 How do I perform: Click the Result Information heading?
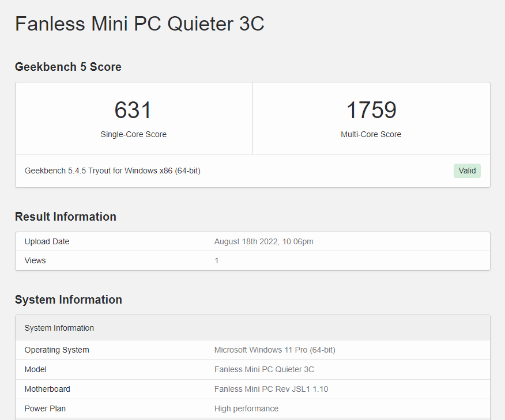pos(65,217)
